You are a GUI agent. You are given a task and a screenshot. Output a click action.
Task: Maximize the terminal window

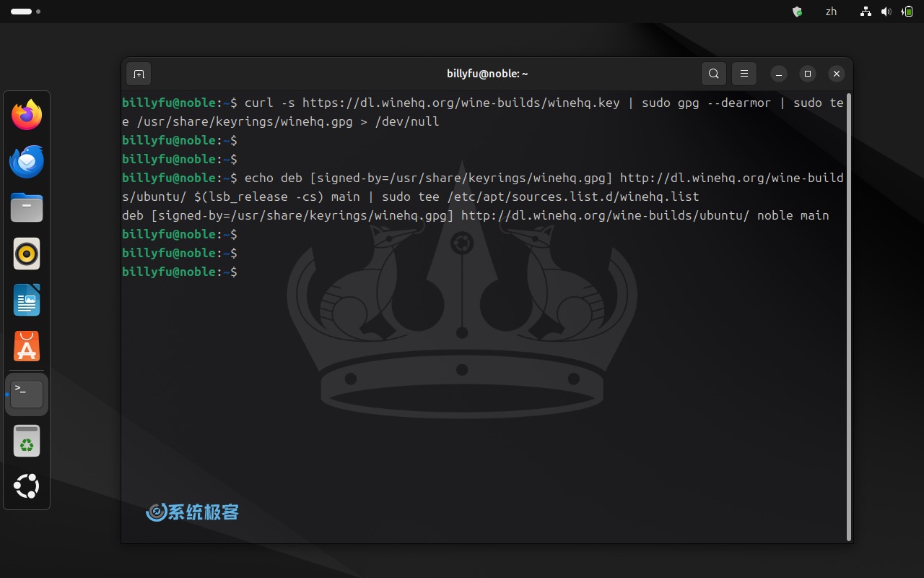(808, 74)
